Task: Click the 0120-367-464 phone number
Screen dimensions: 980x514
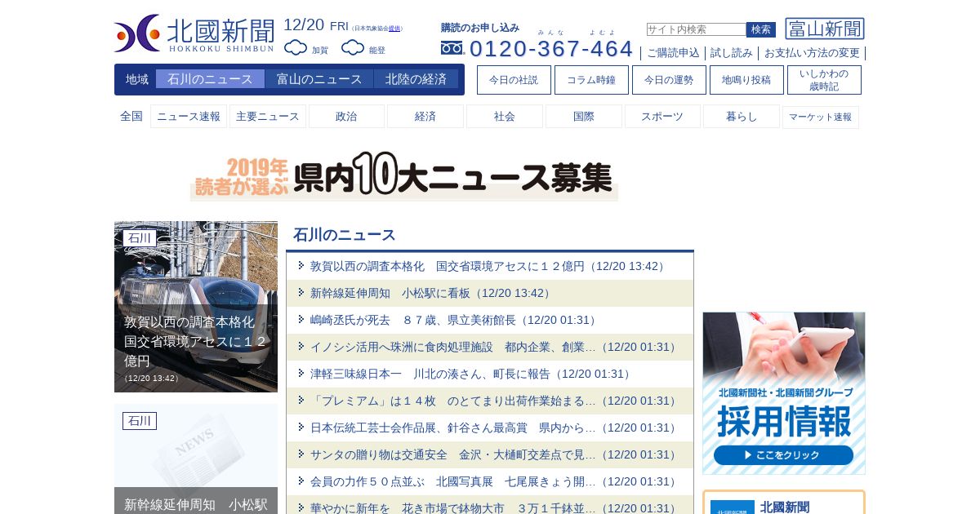Action: 551,49
